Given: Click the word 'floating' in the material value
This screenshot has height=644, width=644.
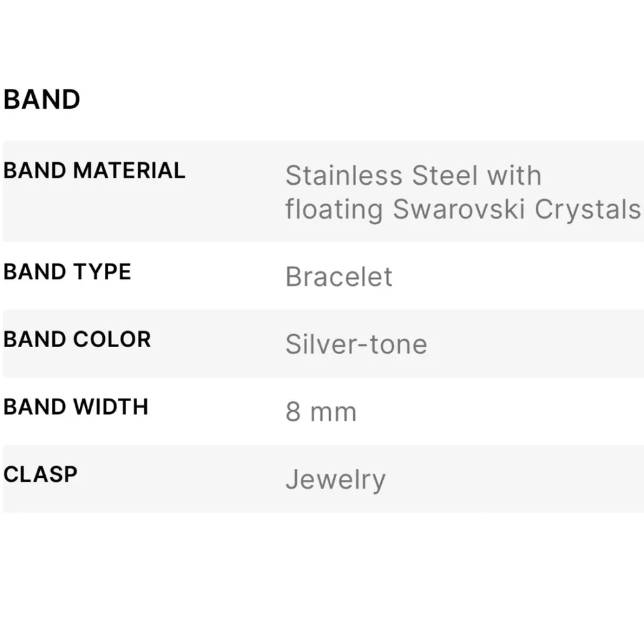Looking at the screenshot, I should (334, 210).
